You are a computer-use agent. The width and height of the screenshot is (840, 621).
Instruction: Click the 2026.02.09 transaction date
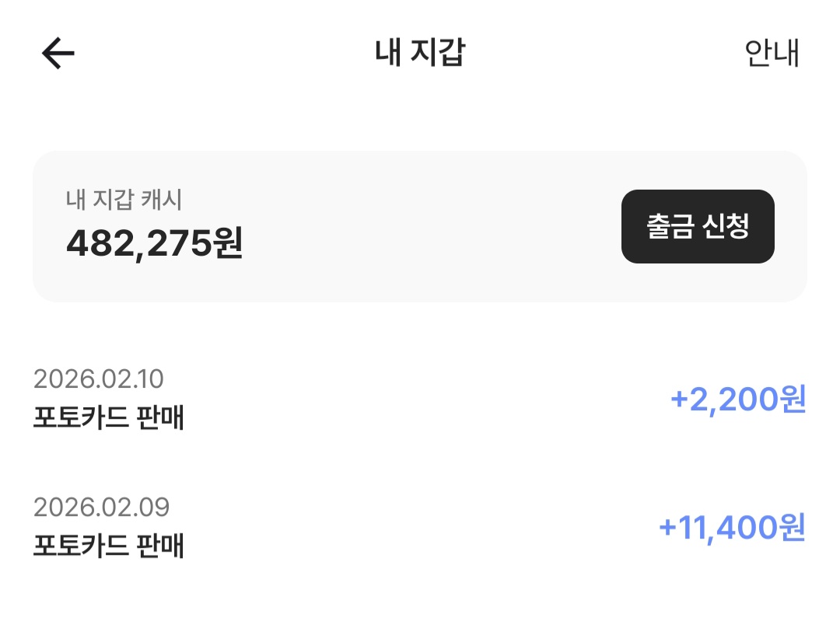(101, 508)
